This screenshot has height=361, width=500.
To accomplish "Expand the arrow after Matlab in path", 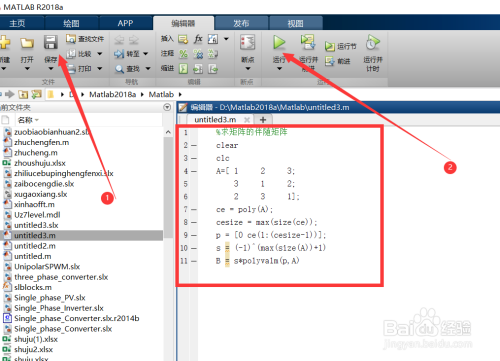I will point(180,95).
